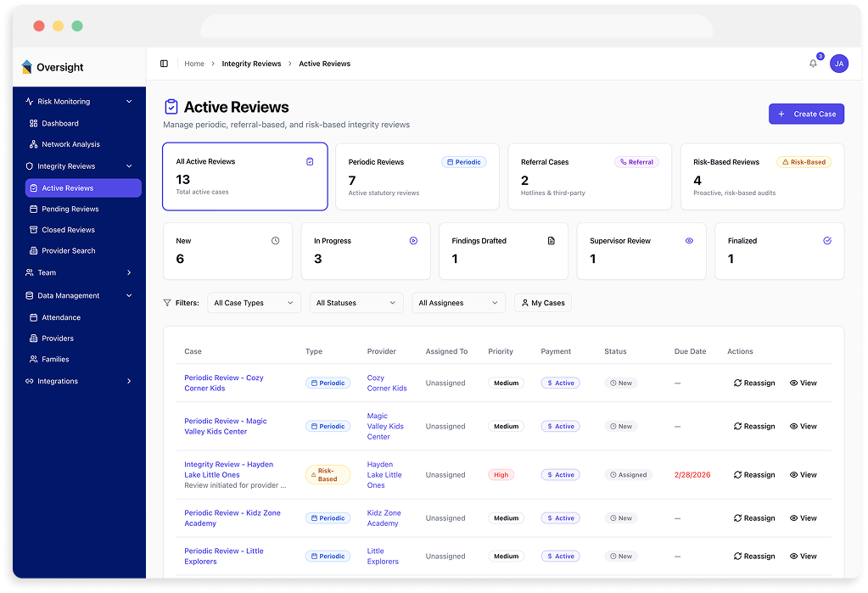The image size is (868, 593).
Task: Activate the Risk-Based Reviews card filter
Action: (x=762, y=176)
